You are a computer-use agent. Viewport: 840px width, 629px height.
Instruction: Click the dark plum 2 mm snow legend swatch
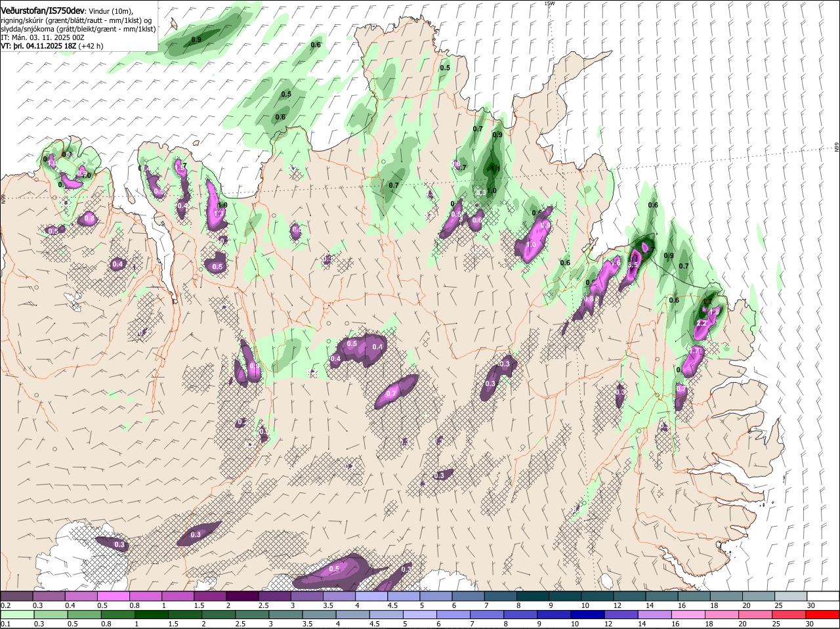click(x=243, y=596)
